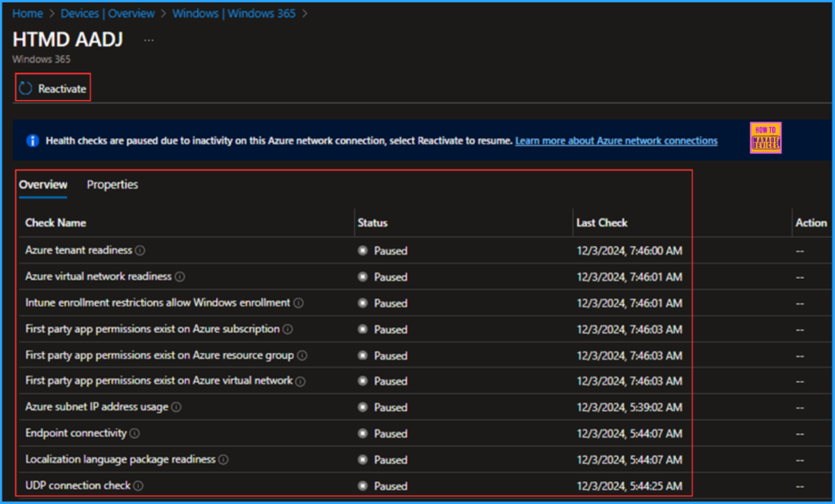
Task: Select 'Azure subnet IP address usage' check name
Action: click(x=97, y=406)
